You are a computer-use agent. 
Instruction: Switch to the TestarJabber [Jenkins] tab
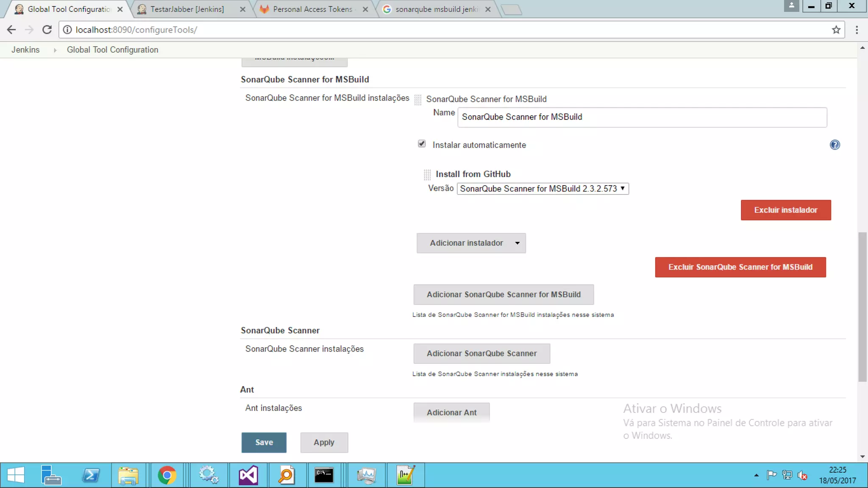(187, 9)
